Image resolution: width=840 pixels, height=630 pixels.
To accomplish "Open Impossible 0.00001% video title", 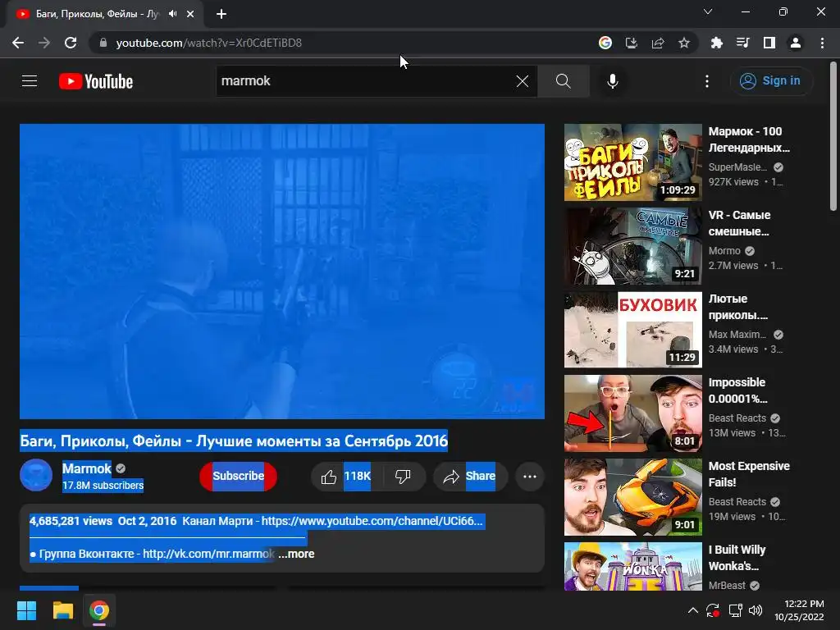I will coord(737,390).
